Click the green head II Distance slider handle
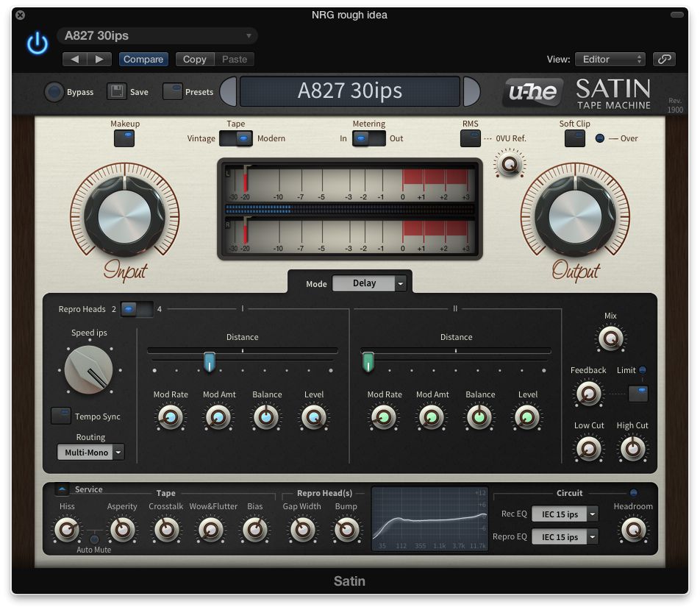The width and height of the screenshot is (700, 610). click(368, 361)
